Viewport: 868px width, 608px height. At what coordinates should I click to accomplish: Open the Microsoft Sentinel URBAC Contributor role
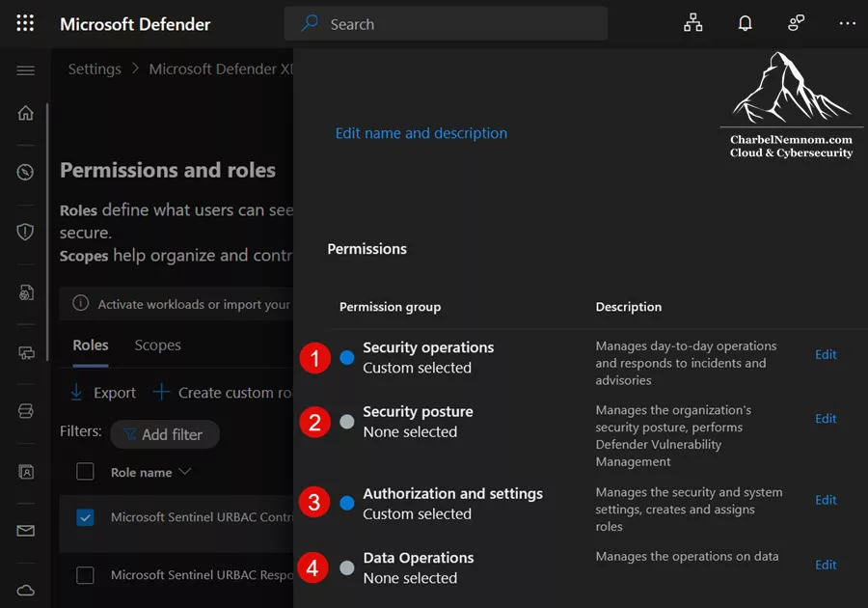202,516
